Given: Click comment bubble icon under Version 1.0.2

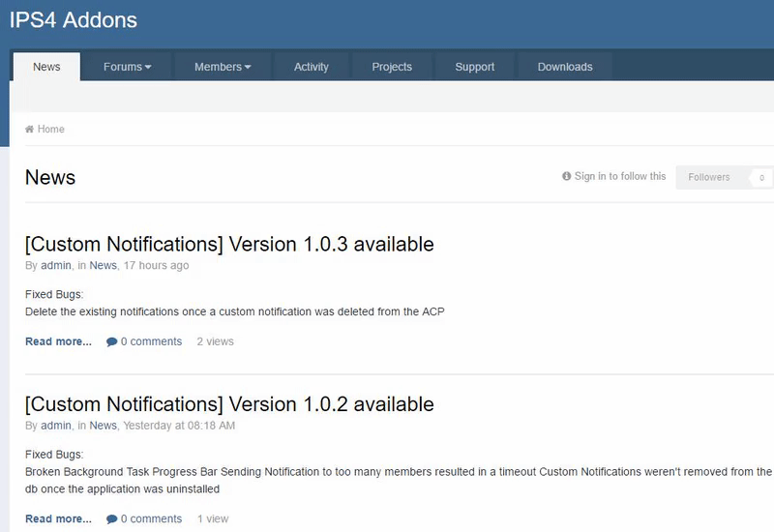Looking at the screenshot, I should tap(112, 519).
